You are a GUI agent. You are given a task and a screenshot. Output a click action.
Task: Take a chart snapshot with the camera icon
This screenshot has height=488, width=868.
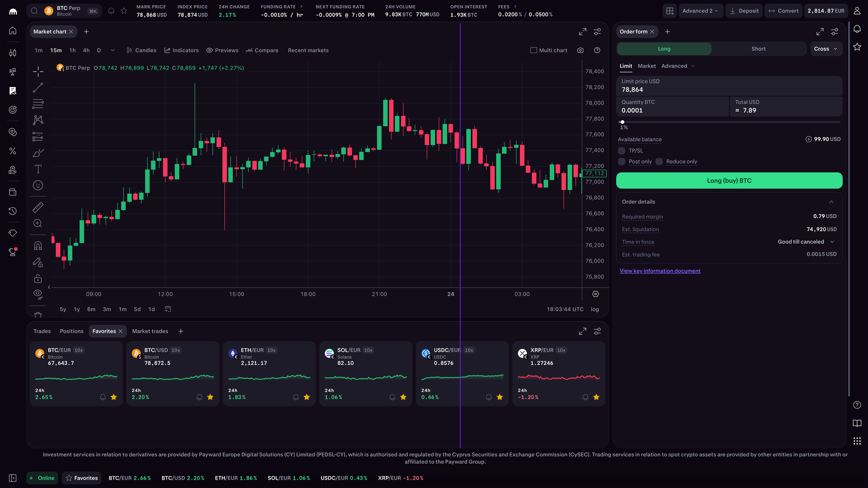click(580, 50)
